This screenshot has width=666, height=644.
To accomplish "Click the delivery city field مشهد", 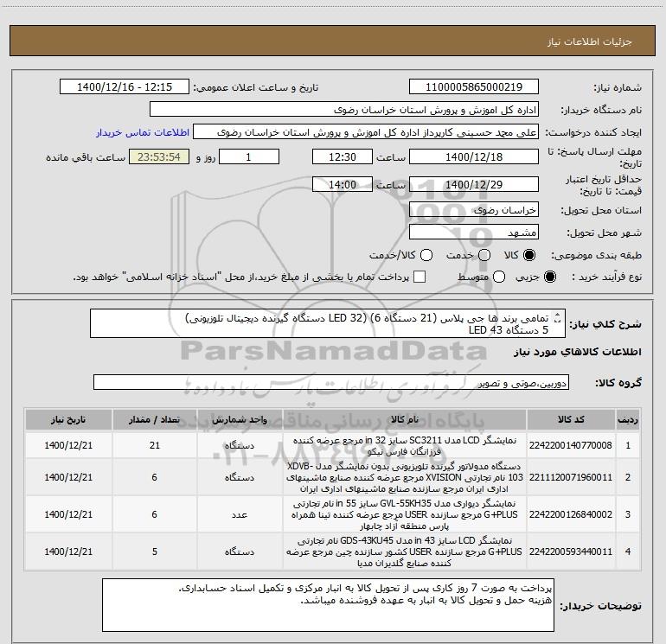I will click(474, 232).
